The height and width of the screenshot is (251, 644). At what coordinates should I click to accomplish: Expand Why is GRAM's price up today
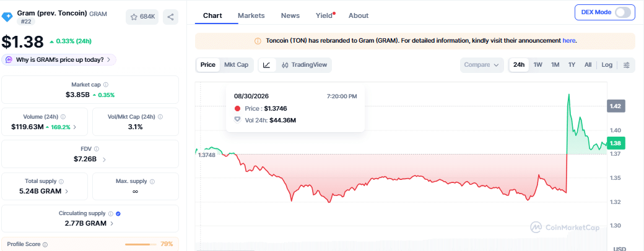(59, 59)
